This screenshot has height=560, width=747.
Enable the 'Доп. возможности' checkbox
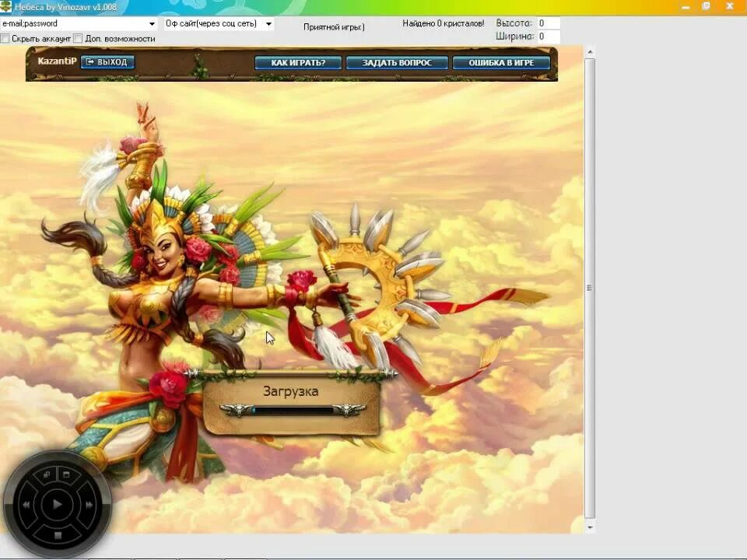coord(78,39)
